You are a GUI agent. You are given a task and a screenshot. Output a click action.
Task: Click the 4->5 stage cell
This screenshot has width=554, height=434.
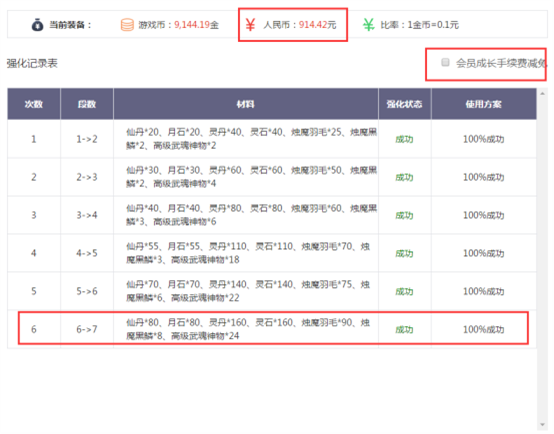(87, 253)
